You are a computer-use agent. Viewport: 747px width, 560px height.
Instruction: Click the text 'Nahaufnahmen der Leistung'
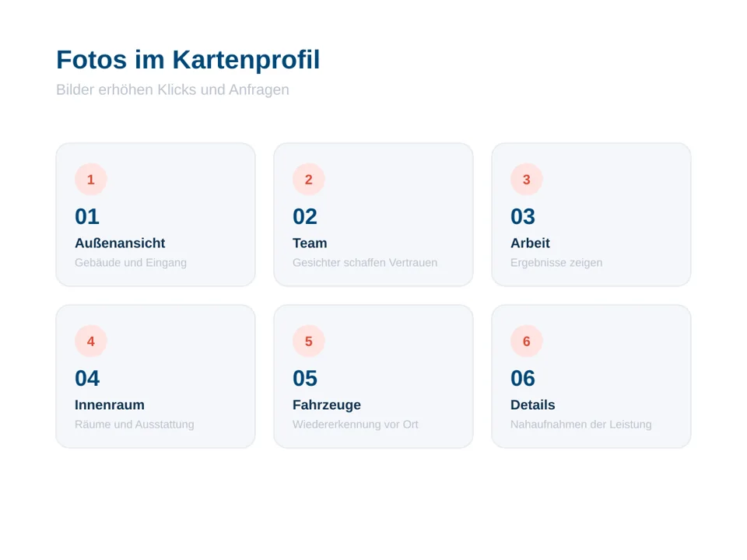(x=581, y=425)
